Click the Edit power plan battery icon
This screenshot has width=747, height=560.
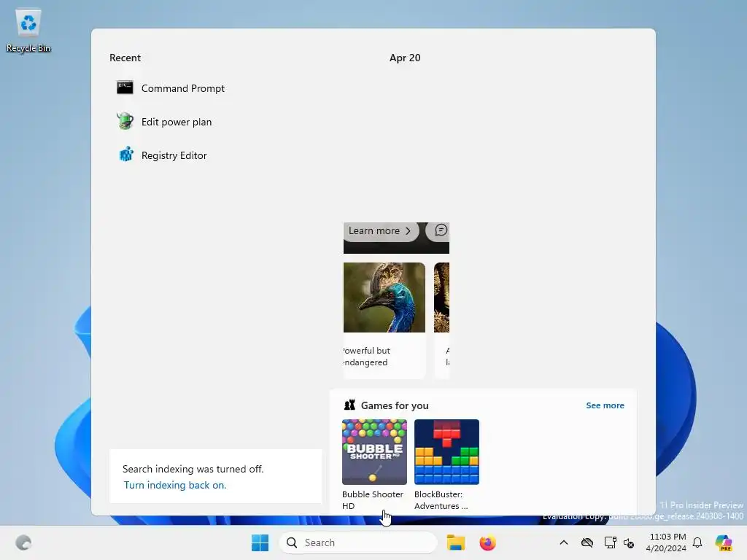tap(125, 122)
